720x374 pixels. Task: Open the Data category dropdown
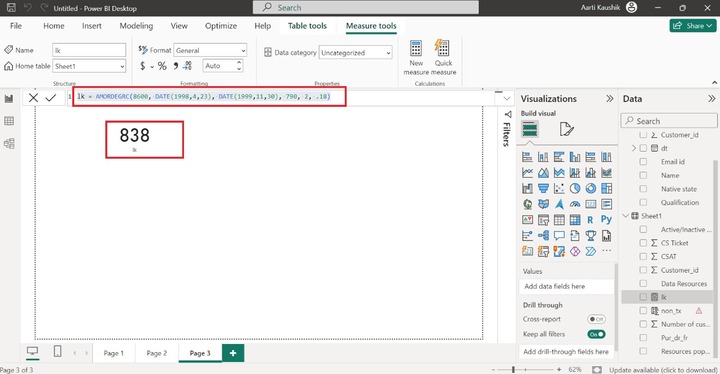tap(356, 53)
